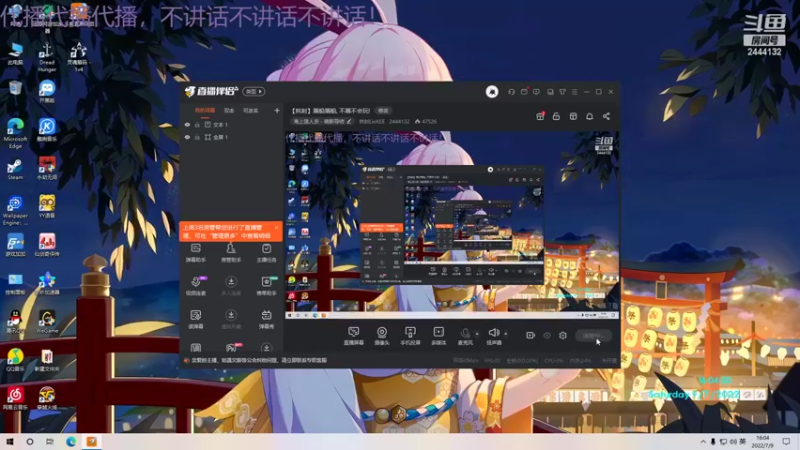Add a new scene with the plus button
The height and width of the screenshot is (450, 800).
(277, 111)
